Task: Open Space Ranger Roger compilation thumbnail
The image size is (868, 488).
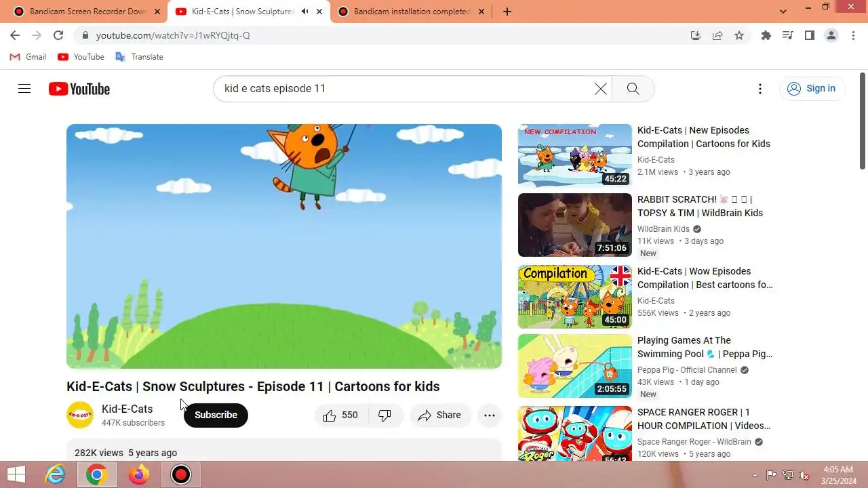Action: tap(575, 434)
